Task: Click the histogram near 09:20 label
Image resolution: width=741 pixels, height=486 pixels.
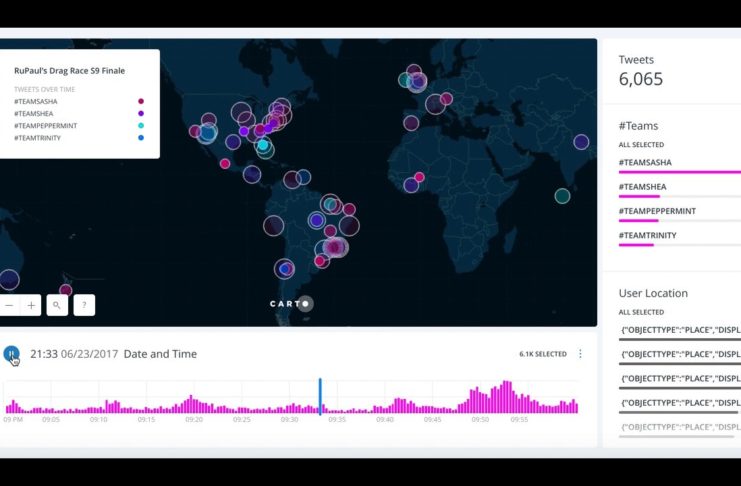Action: [191, 405]
